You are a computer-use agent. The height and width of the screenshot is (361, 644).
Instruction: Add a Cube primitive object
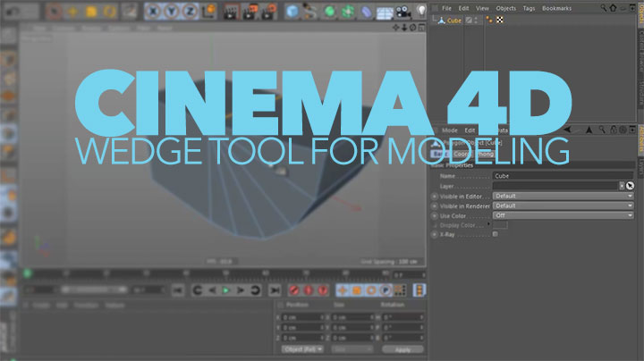point(292,12)
